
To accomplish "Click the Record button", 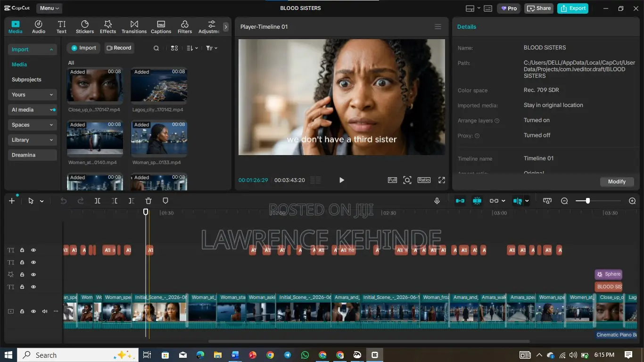I will (119, 48).
